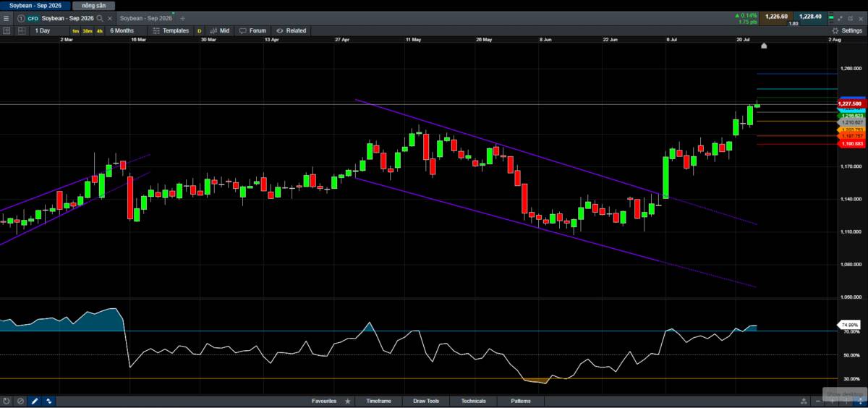The width and height of the screenshot is (868, 408).
Task: Click the search magnifier next to Soybean - Sep 2026
Action: click(x=99, y=18)
